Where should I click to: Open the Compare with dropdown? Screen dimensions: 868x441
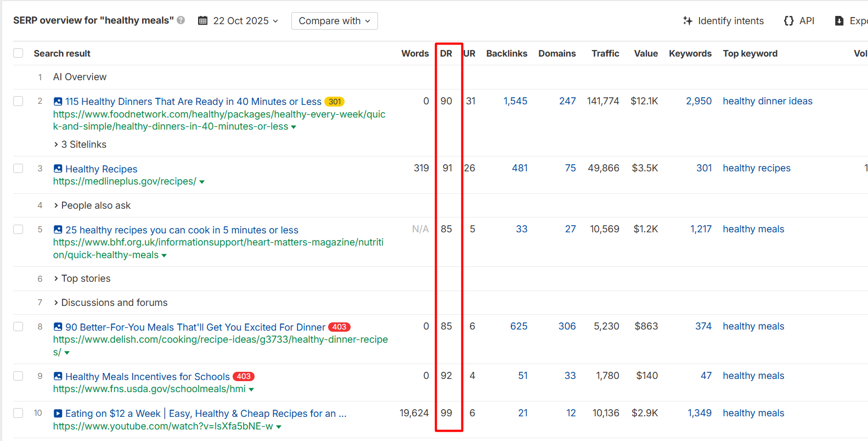334,21
